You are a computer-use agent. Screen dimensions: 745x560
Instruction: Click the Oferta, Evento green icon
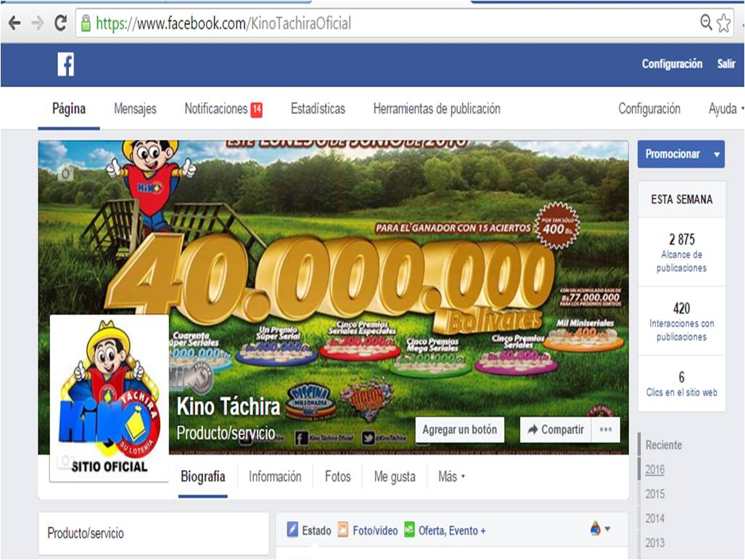click(409, 529)
